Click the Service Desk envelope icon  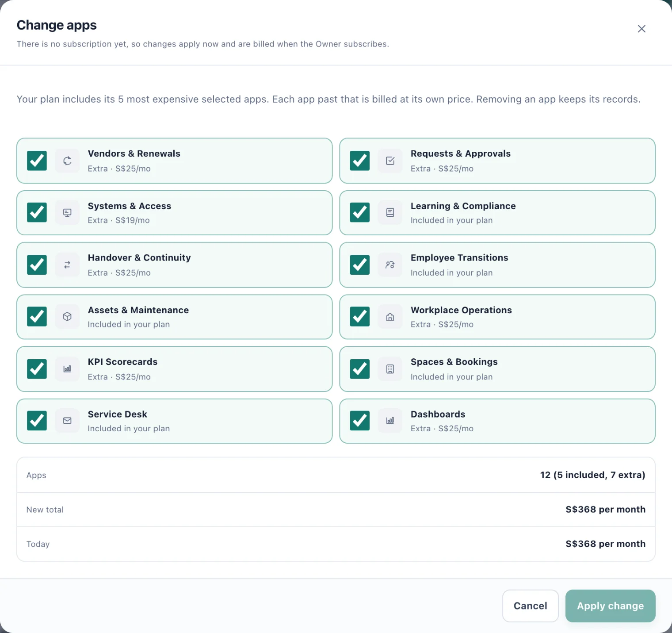67,421
